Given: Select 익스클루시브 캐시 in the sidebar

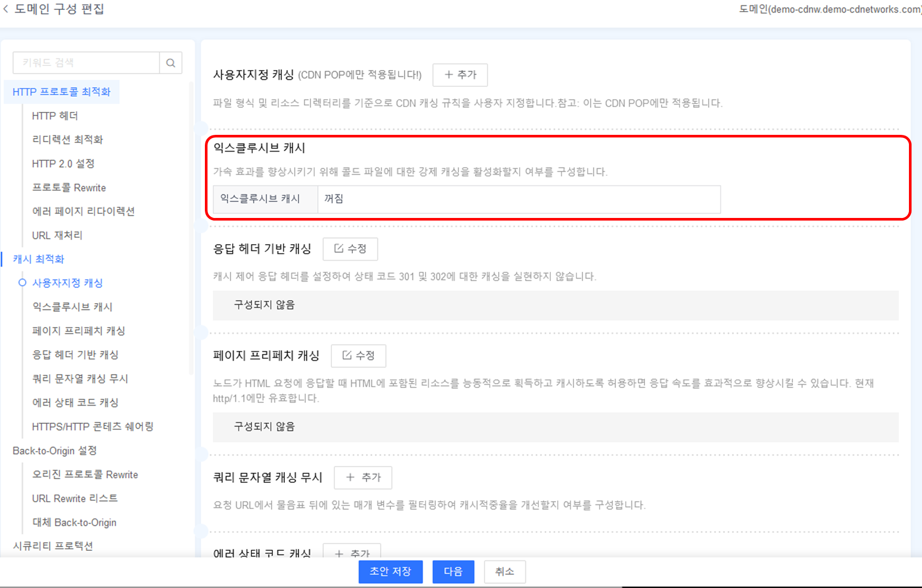Looking at the screenshot, I should (72, 307).
